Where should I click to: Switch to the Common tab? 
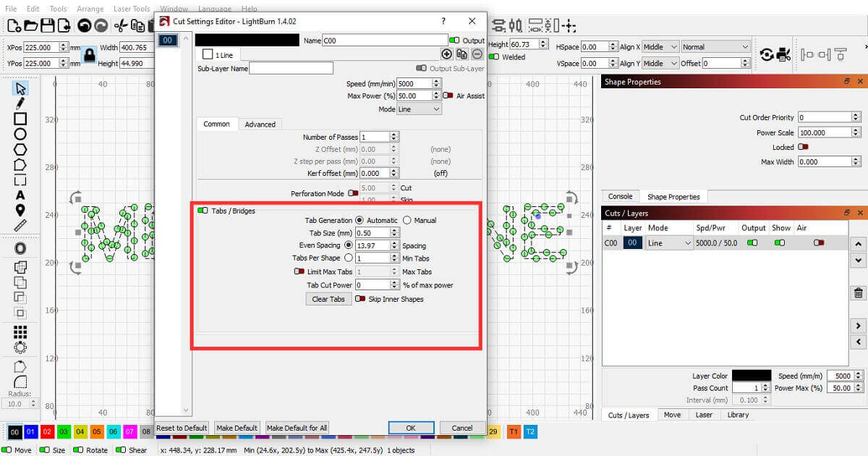pyautogui.click(x=216, y=124)
